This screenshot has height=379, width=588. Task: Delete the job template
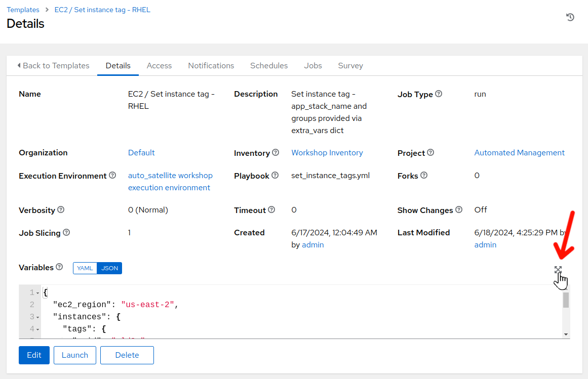pos(127,355)
